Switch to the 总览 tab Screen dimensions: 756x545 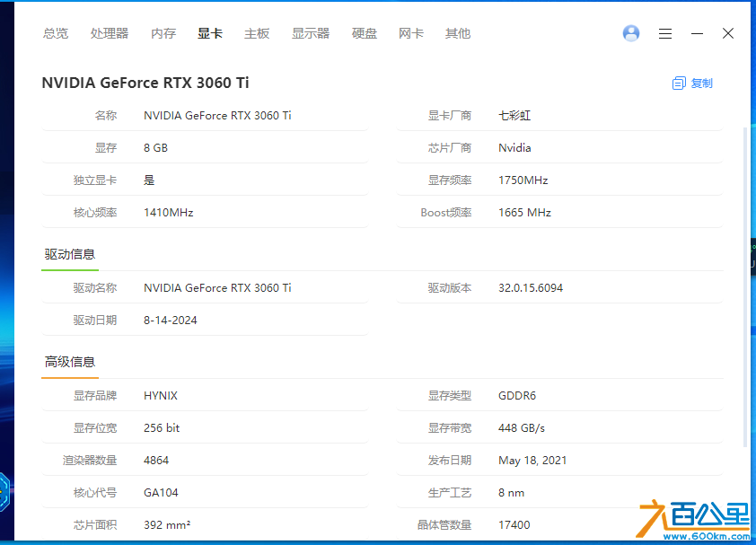tap(56, 33)
